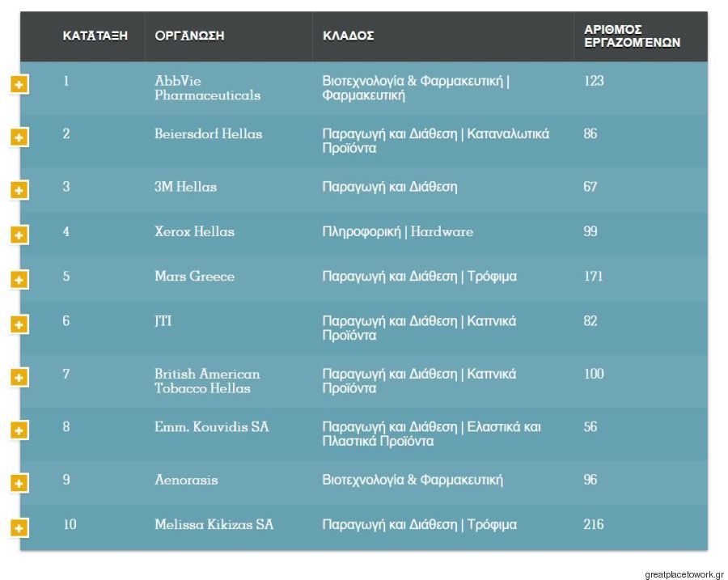Sort by ΚΑΤΑΤΑΞΗ column header

95,36
